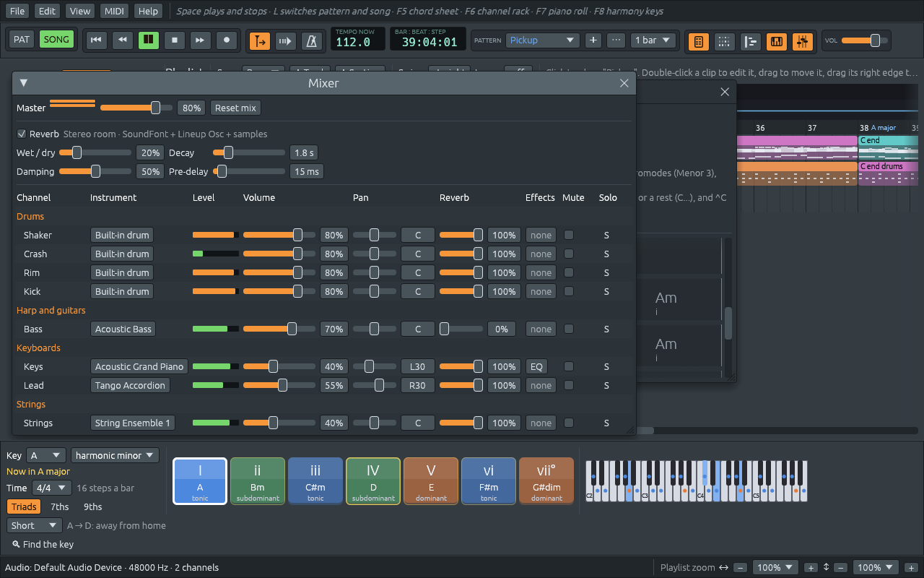
Task: Stop playback with the square stop button
Action: (x=175, y=40)
